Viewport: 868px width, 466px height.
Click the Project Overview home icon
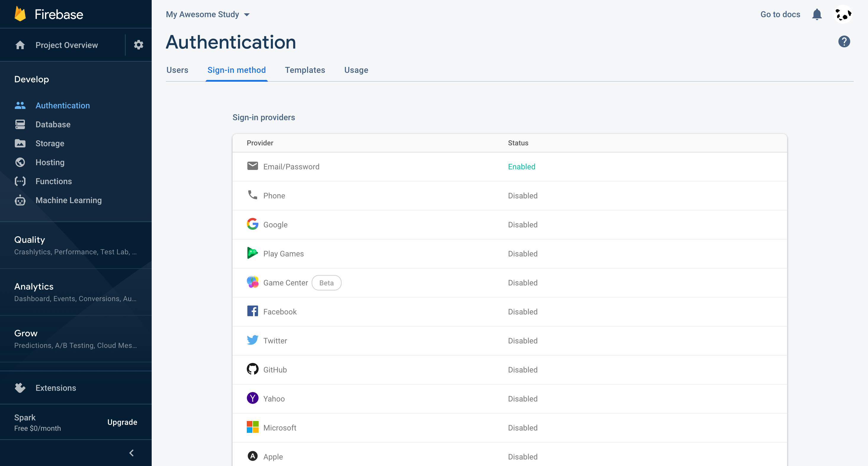(x=20, y=45)
